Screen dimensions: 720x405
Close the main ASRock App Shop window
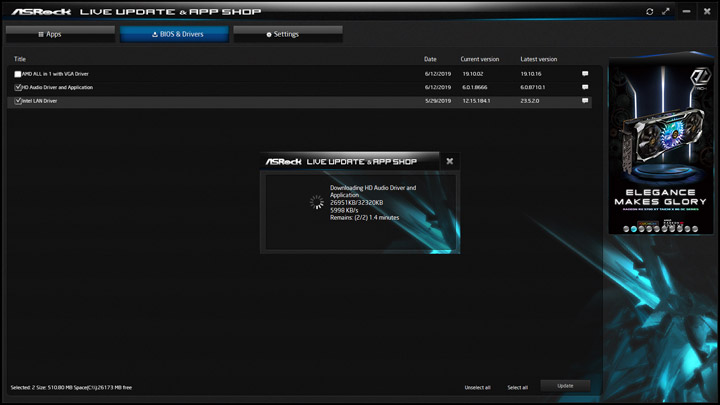pyautogui.click(x=707, y=11)
